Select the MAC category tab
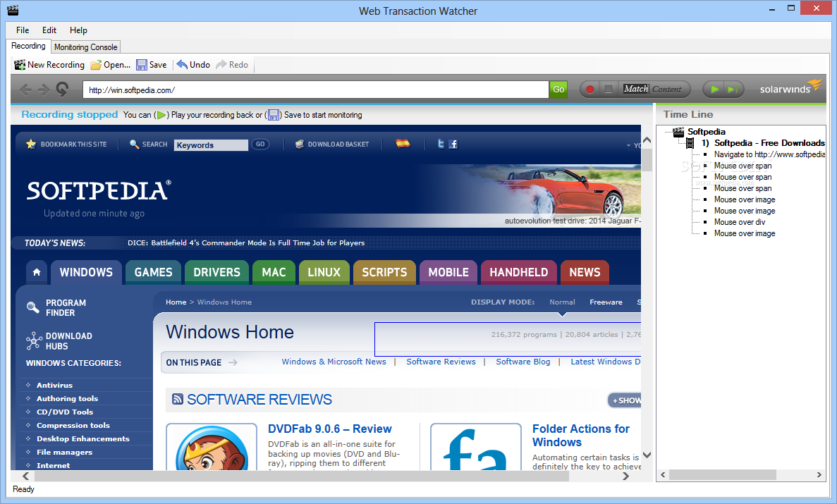Viewport: 837px width, 504px height. [274, 272]
